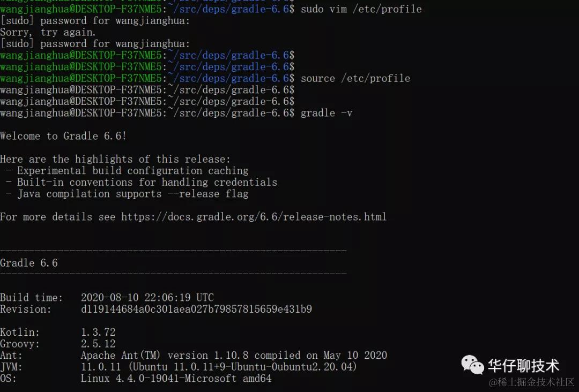Click the 'Gradle 6.6' heading between dashed lines

point(29,263)
